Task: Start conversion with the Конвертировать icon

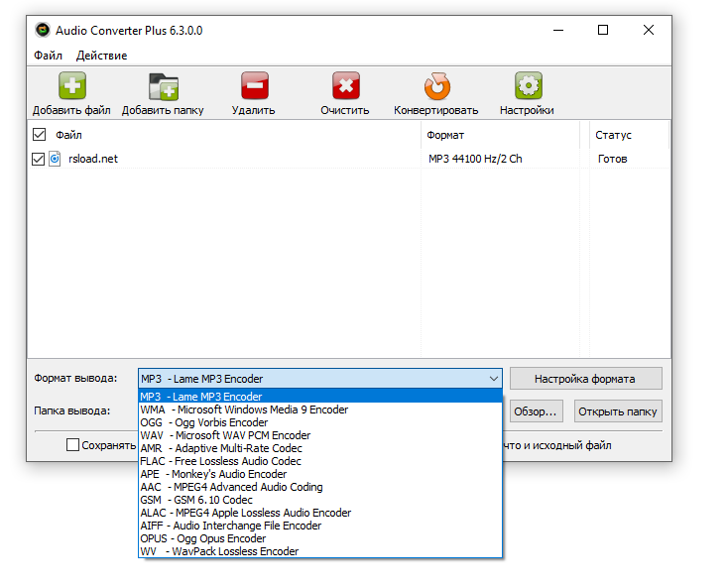Action: 436,86
